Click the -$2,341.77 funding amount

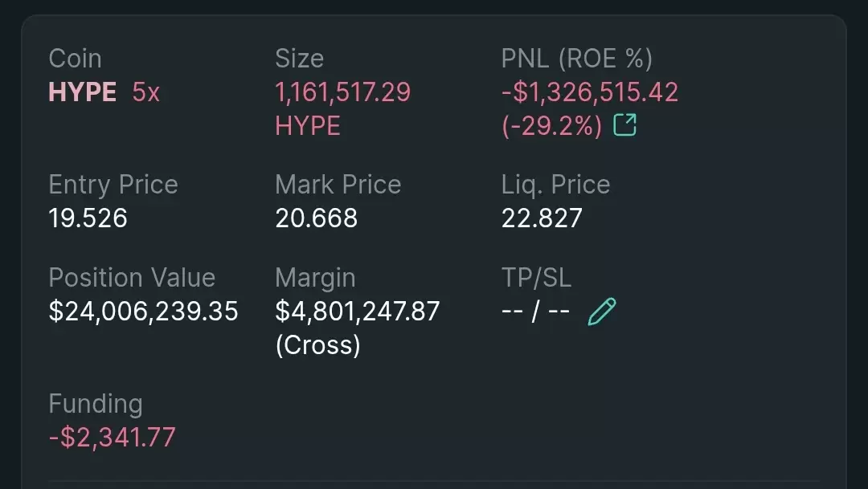tap(113, 437)
